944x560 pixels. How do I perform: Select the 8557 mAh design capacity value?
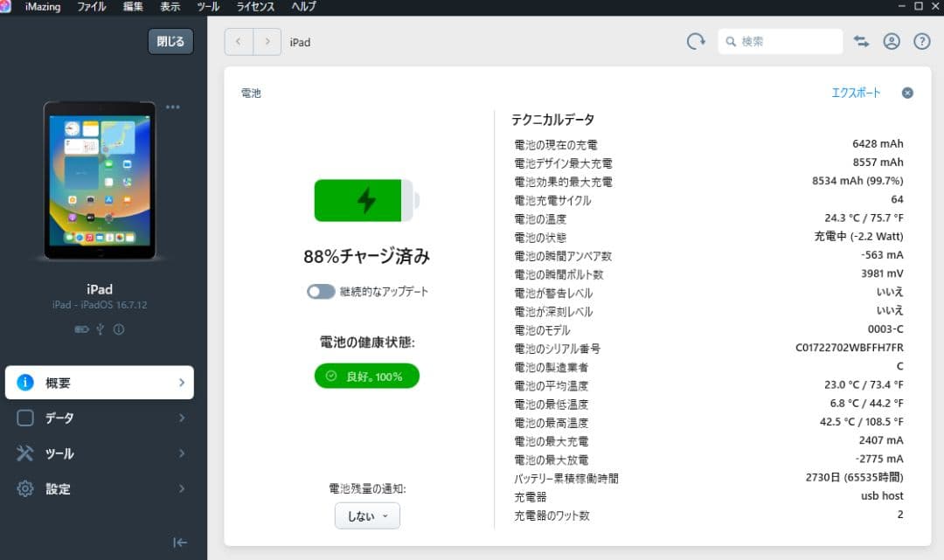878,162
